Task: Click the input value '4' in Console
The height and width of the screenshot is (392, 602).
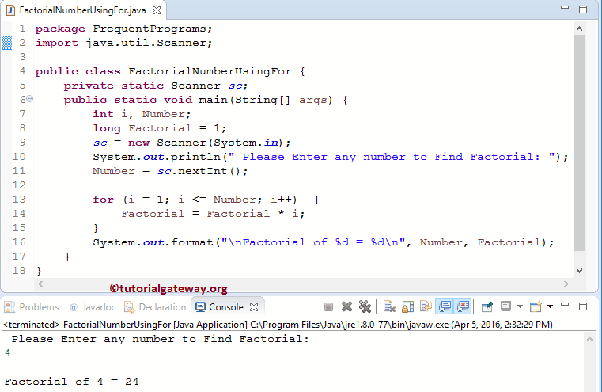Action: (x=8, y=352)
